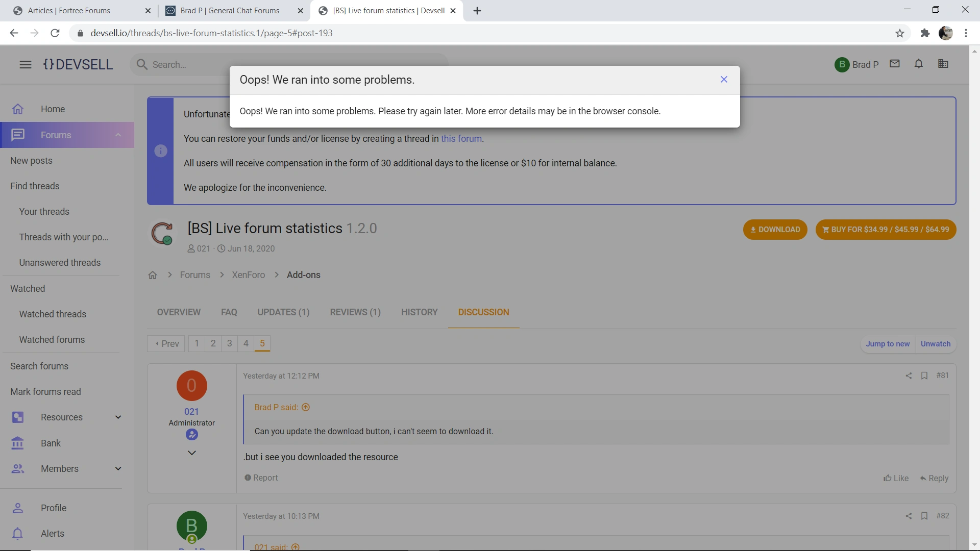The image size is (980, 551).
Task: Expand the Members sidebar menu
Action: pos(118,469)
